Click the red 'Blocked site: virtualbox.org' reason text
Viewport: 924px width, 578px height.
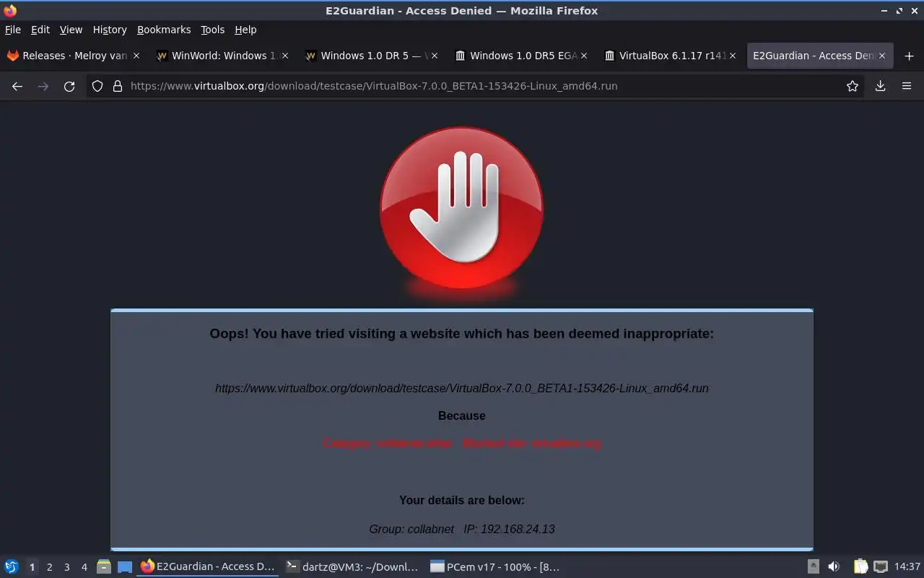531,443
